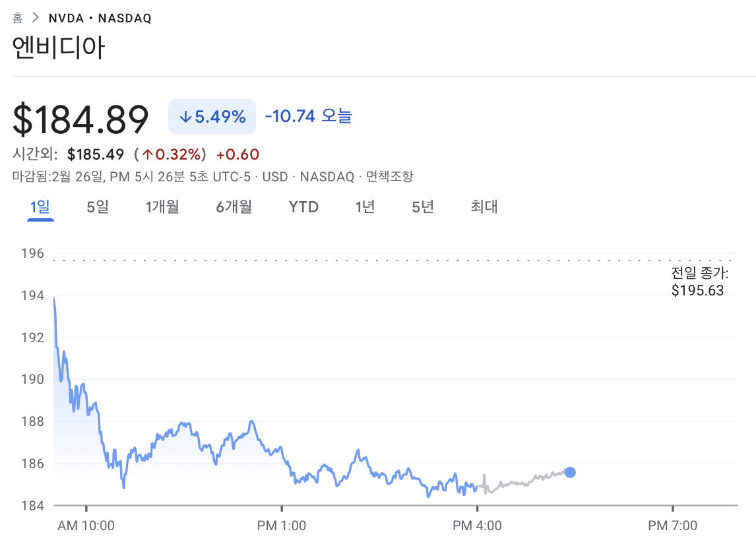The width and height of the screenshot is (756, 546).
Task: Click the up-arrow 0.32% after-hours change
Action: pyautogui.click(x=171, y=154)
